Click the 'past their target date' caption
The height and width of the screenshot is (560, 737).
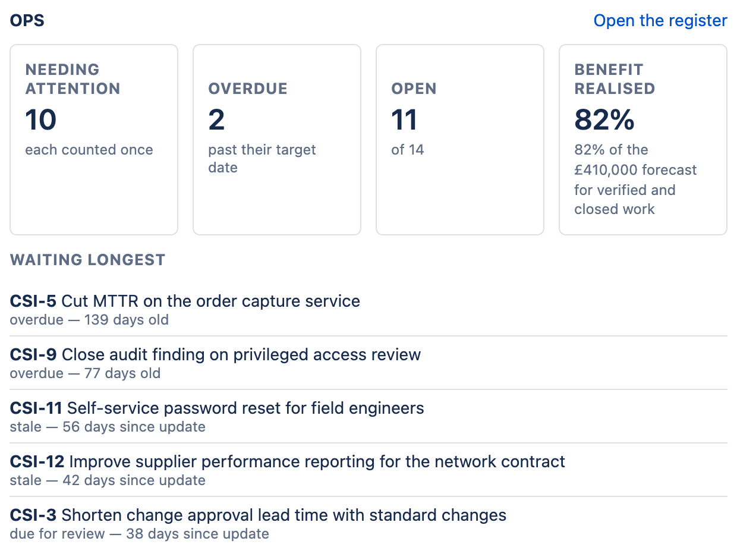[262, 159]
